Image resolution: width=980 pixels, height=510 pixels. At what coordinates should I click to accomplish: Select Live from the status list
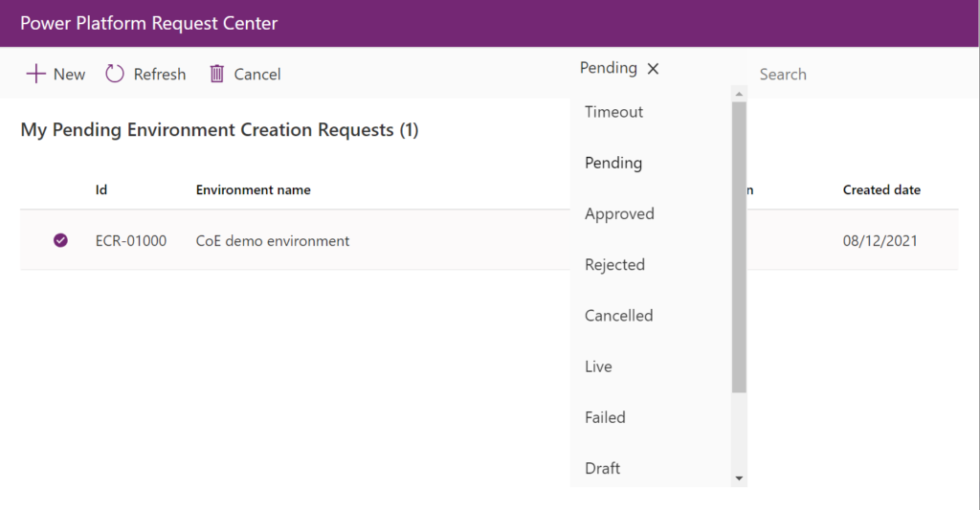pyautogui.click(x=598, y=366)
